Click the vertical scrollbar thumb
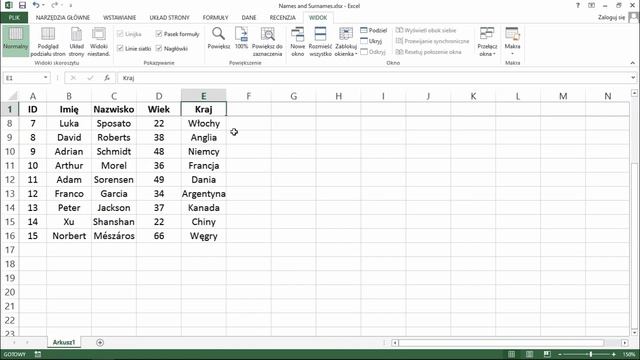Image resolution: width=640 pixels, height=360 pixels. [634, 245]
